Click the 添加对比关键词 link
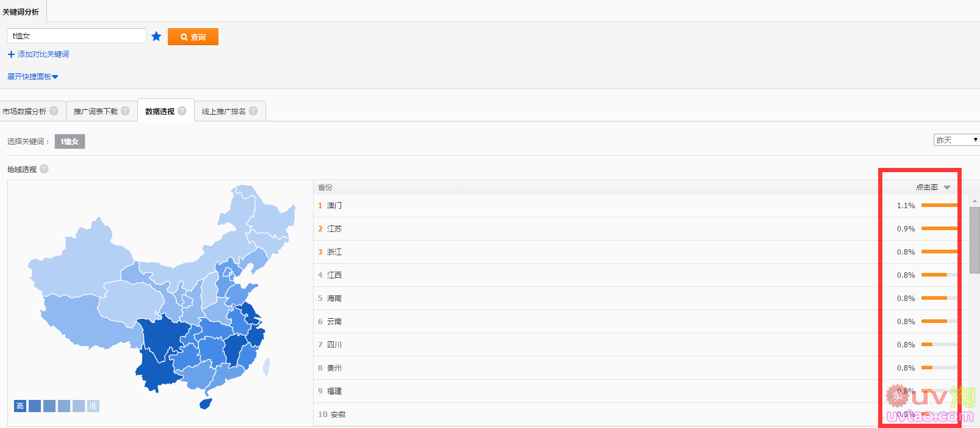Viewport: 980px width, 428px height. pos(43,54)
